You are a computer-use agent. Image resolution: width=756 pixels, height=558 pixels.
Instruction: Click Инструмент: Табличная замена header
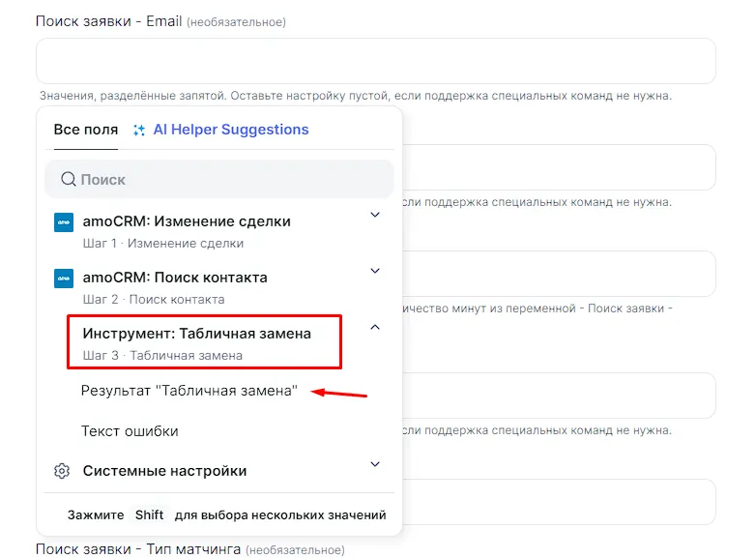197,334
